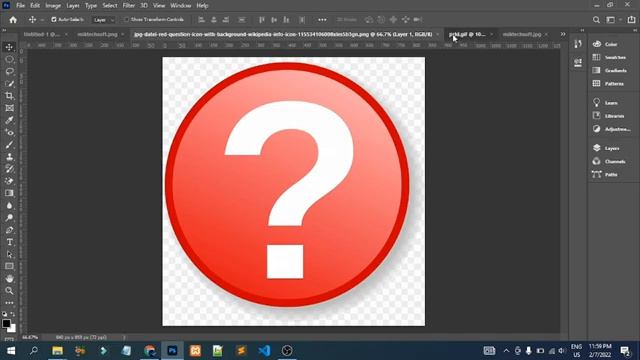Open the Move tool preset picker arrow

click(42, 20)
